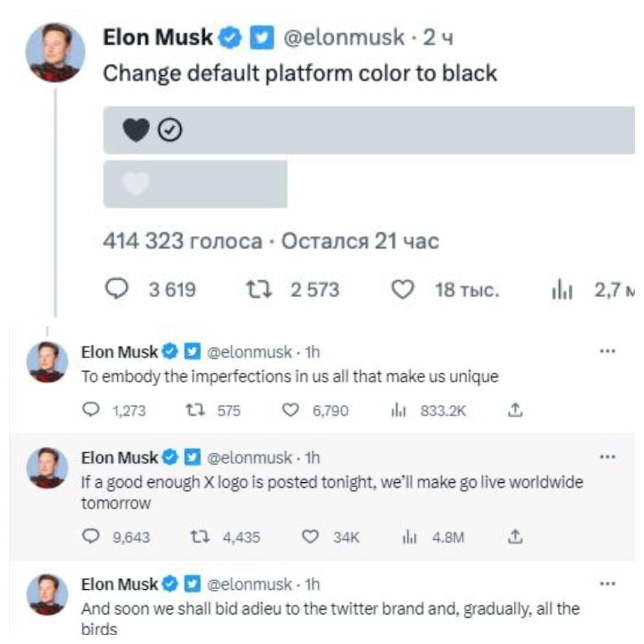Screen dimensions: 644x644
Task: Like the poll tweet with 18 тыс. likes
Action: coord(404,290)
